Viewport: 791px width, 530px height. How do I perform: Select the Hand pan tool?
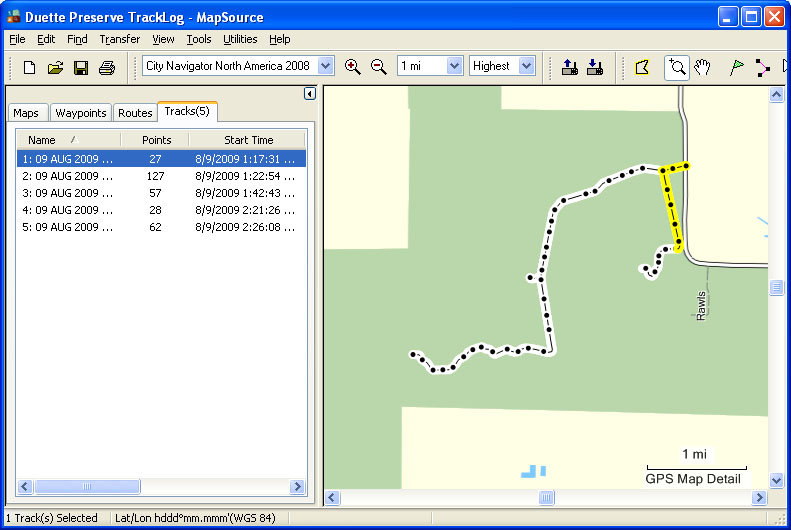(x=702, y=67)
